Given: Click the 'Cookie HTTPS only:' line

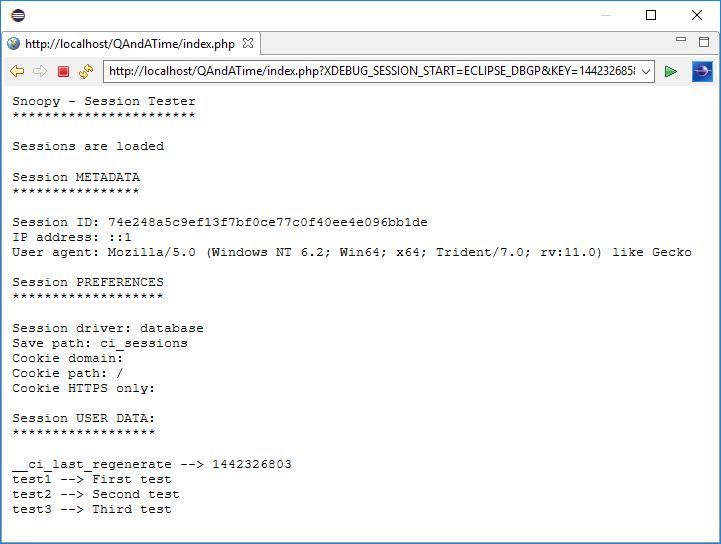Looking at the screenshot, I should point(83,388).
